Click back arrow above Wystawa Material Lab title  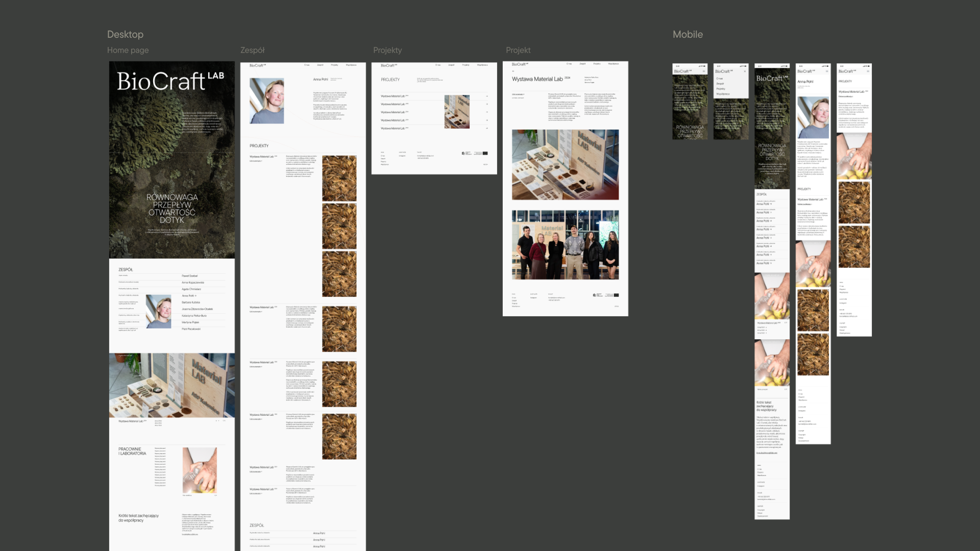point(513,71)
